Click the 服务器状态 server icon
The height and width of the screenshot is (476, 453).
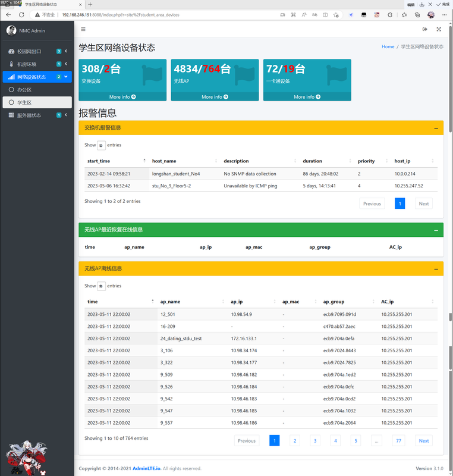(11, 115)
